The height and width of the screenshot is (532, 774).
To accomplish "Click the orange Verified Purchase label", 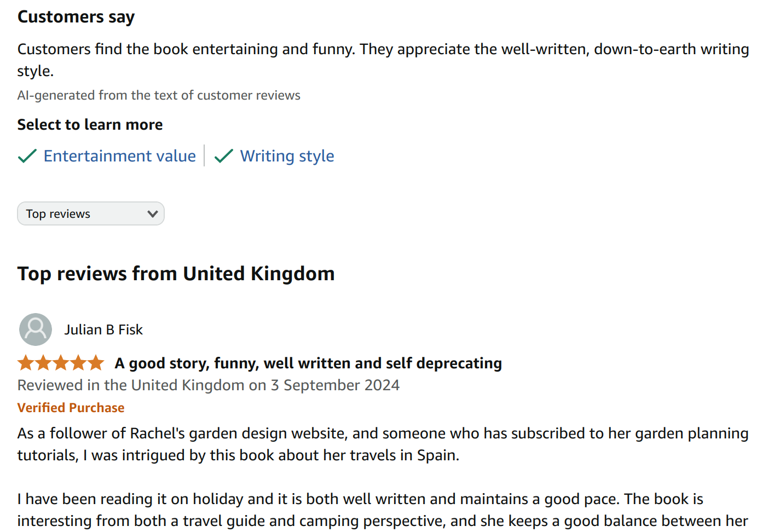I will pos(71,408).
